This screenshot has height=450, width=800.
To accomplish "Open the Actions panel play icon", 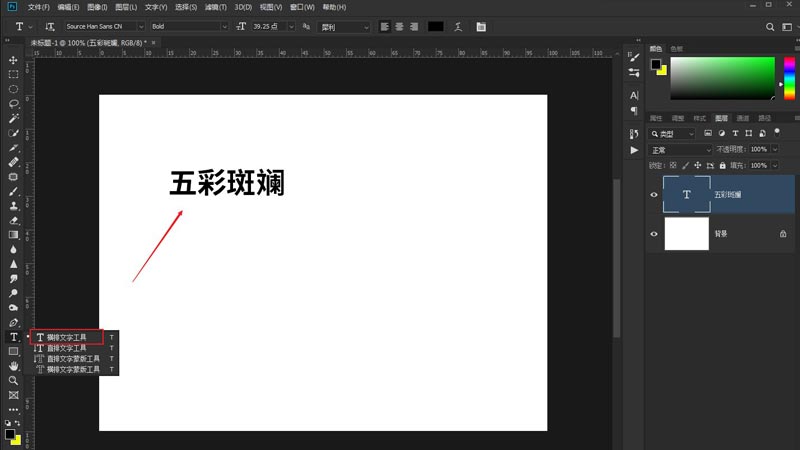I will pyautogui.click(x=634, y=151).
